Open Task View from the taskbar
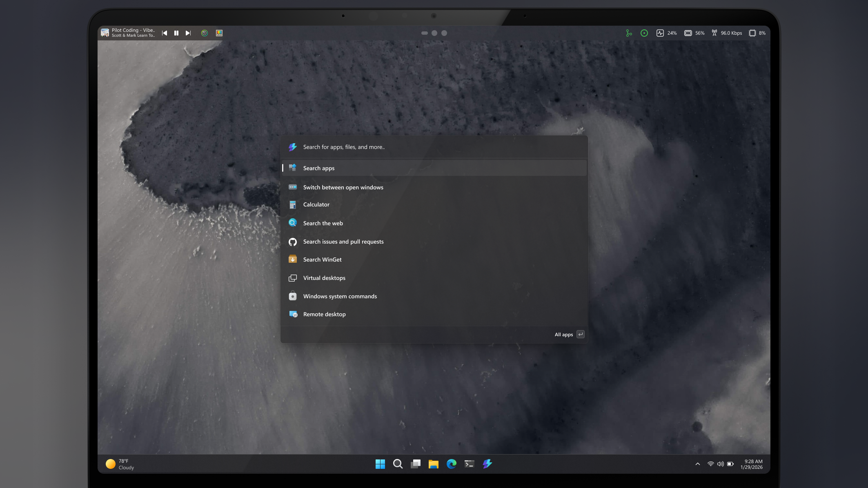 [x=416, y=464]
